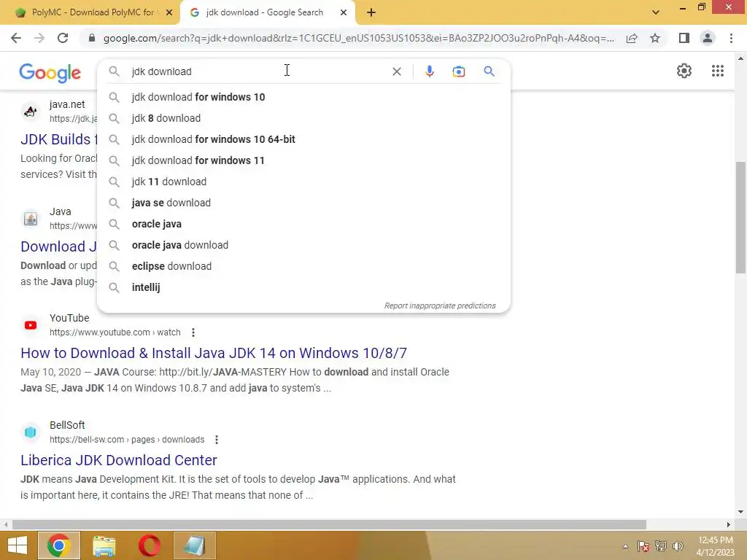The width and height of the screenshot is (747, 560).
Task: Select suggestion eclipse download
Action: coord(303,266)
